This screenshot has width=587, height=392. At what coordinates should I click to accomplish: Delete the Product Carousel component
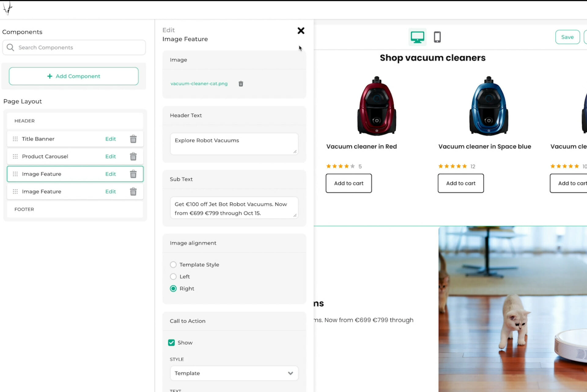click(133, 156)
